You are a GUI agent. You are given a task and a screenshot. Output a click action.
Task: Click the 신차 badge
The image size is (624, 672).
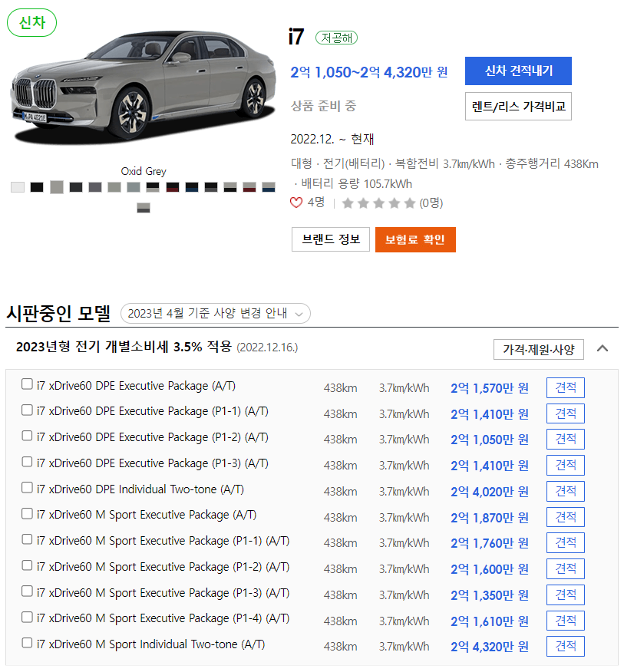coord(31,23)
